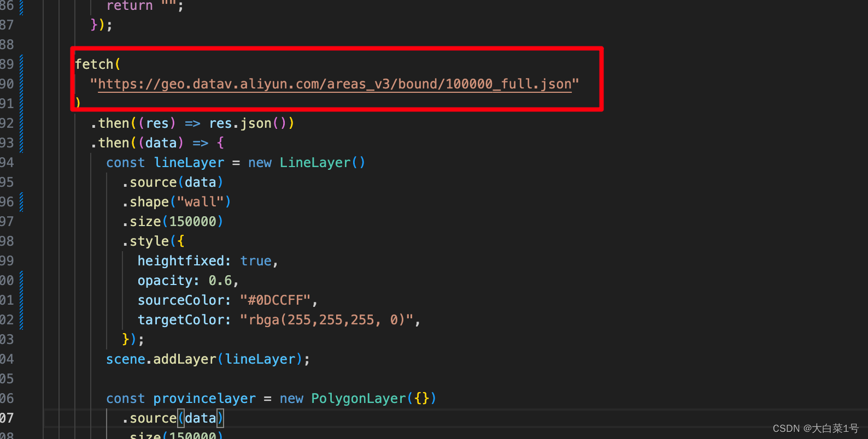Click the heightfixed property
This screenshot has height=439, width=868.
(180, 261)
